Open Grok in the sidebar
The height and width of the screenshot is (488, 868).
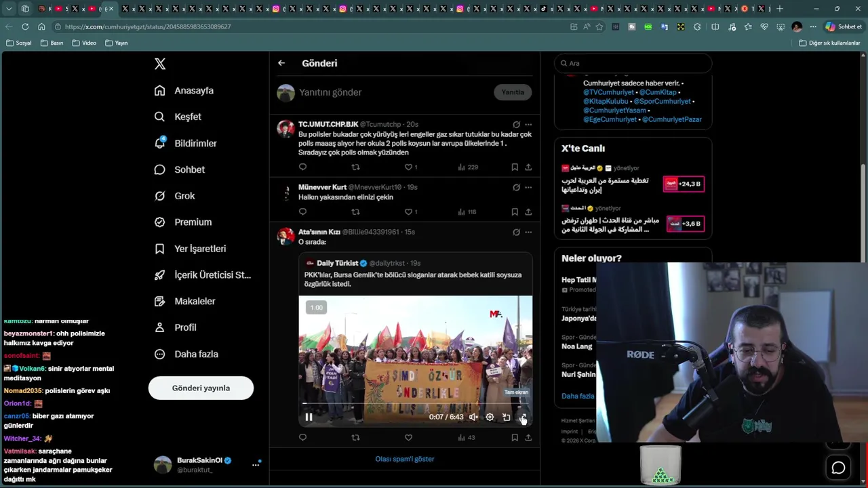(174, 196)
